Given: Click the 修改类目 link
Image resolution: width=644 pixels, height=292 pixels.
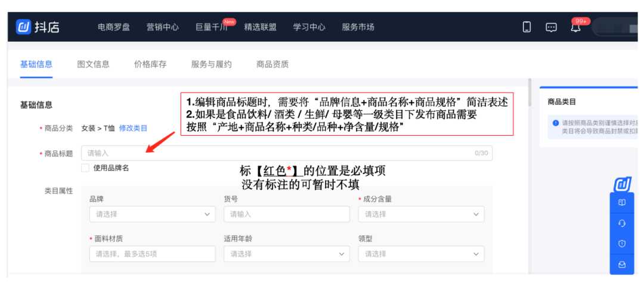Looking at the screenshot, I should click(x=133, y=128).
